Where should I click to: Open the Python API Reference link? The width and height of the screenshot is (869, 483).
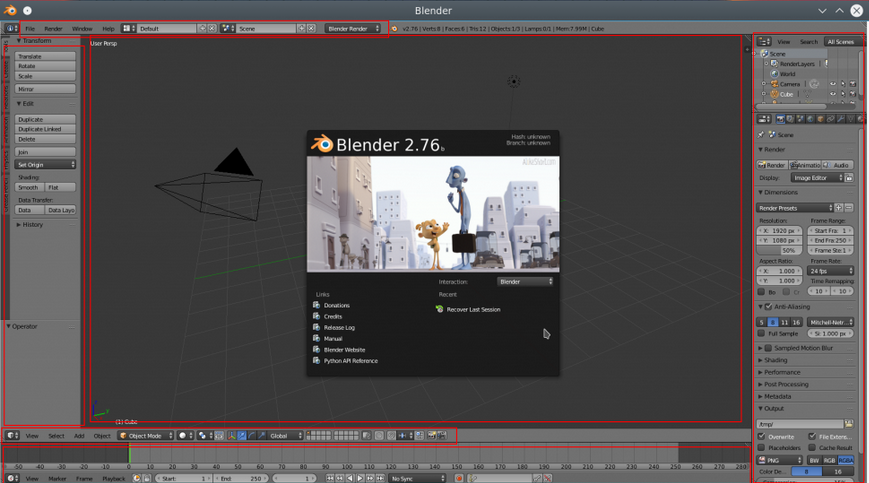coord(350,361)
